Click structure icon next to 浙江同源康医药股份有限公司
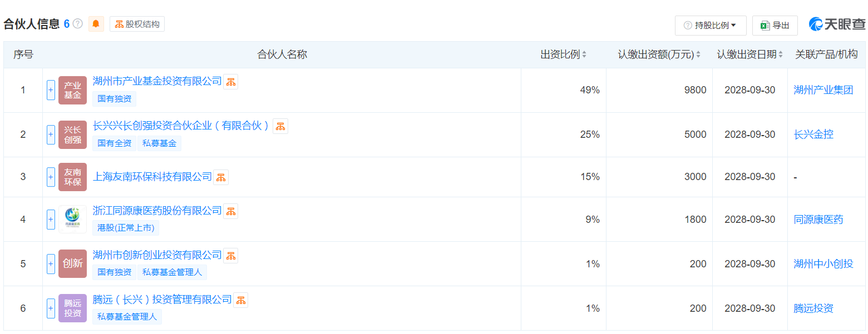 click(x=231, y=211)
